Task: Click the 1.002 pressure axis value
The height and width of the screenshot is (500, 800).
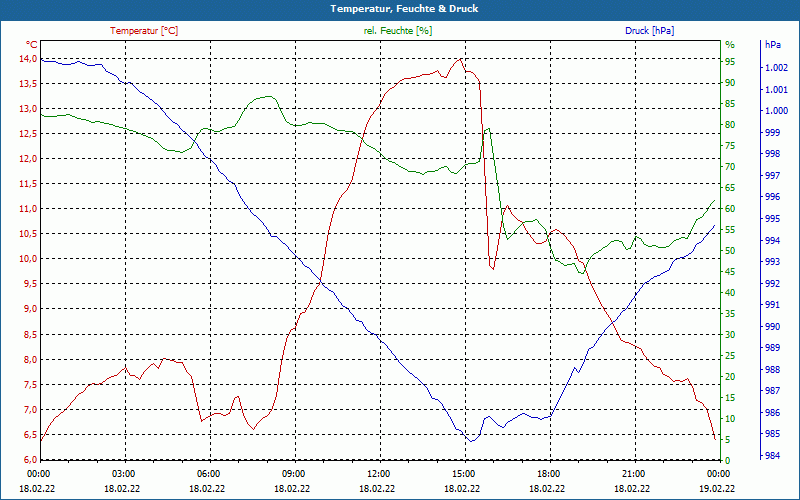Action: (776, 68)
